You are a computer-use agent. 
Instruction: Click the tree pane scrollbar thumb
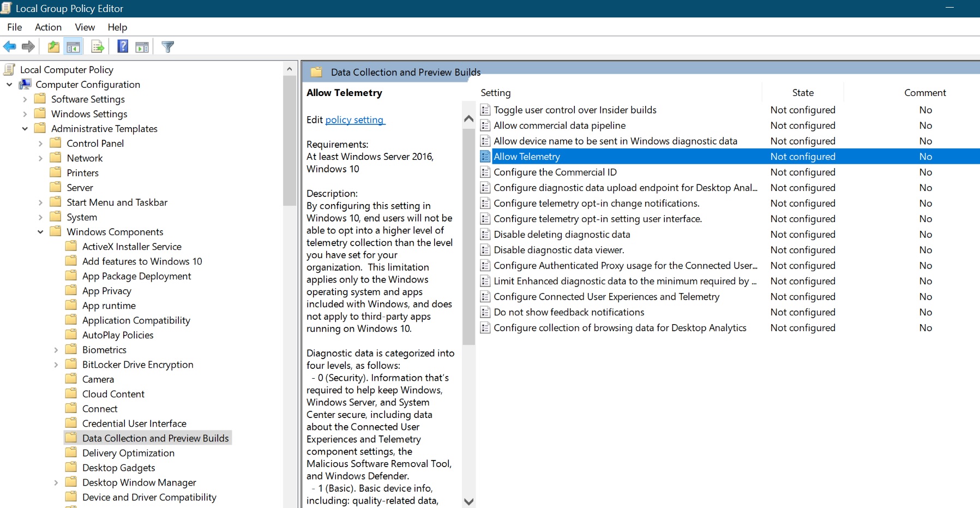point(290,141)
